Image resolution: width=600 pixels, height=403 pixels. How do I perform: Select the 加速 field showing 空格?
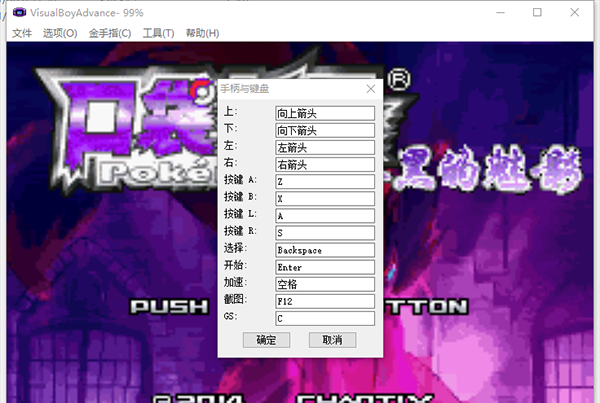coord(325,284)
